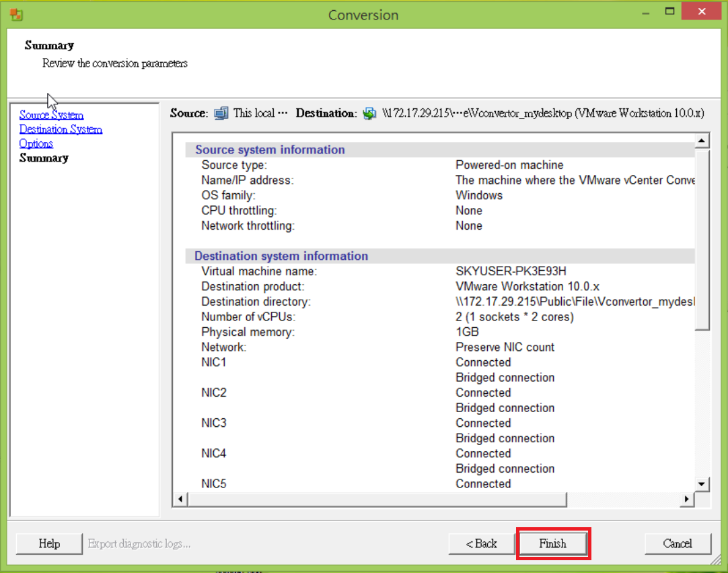Select the 'Physical memory:' label
The image size is (728, 573).
248,332
